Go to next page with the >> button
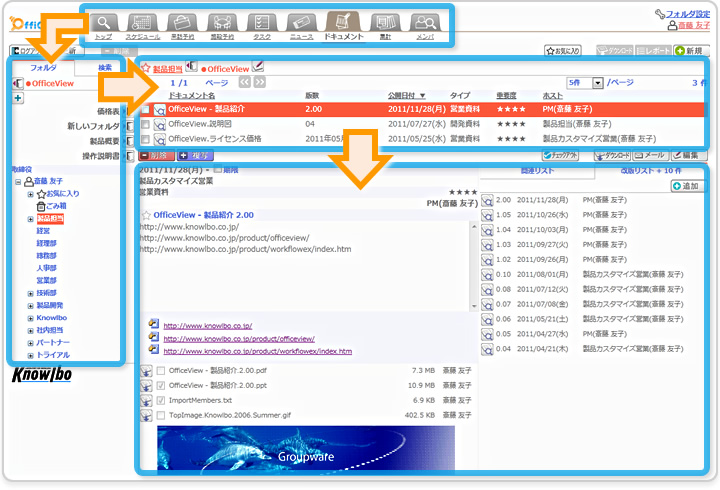 pyautogui.click(x=260, y=82)
